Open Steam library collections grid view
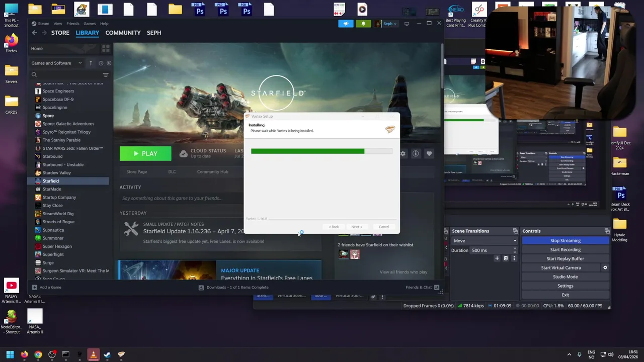Image resolution: width=644 pixels, height=362 pixels. 106,48
